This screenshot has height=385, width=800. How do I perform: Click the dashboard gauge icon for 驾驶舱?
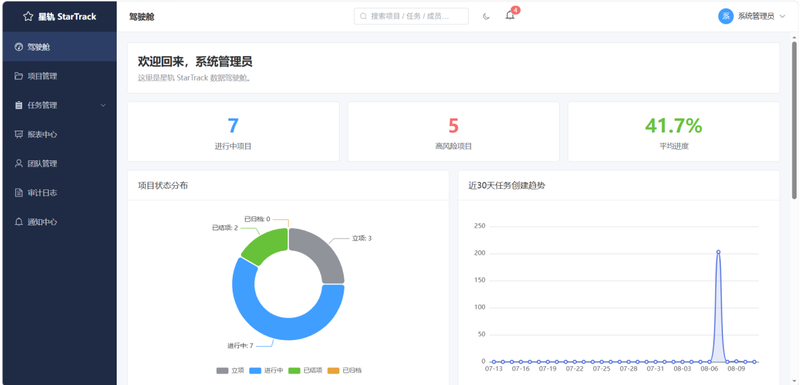point(19,47)
